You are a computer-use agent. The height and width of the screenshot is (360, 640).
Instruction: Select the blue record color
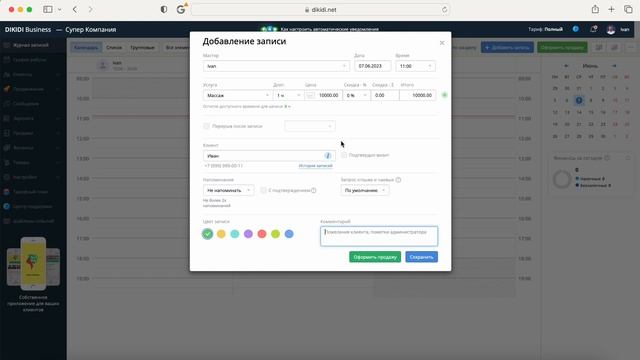[x=289, y=234]
